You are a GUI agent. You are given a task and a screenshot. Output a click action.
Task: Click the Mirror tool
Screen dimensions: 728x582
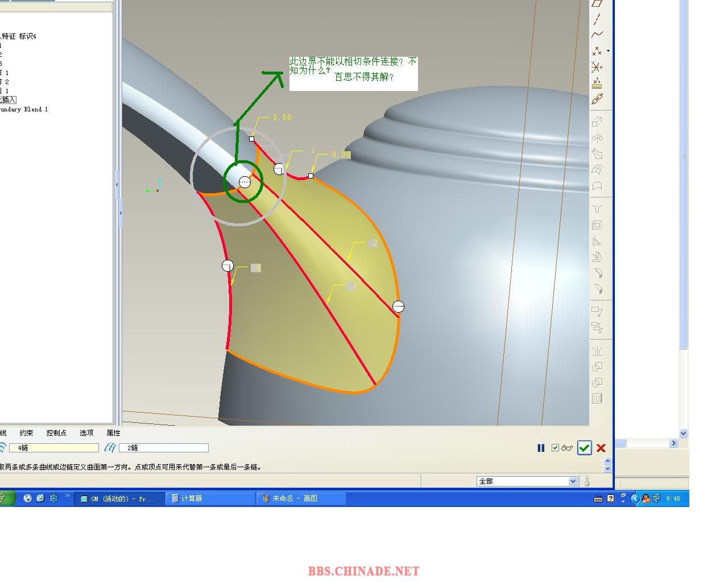point(597,351)
